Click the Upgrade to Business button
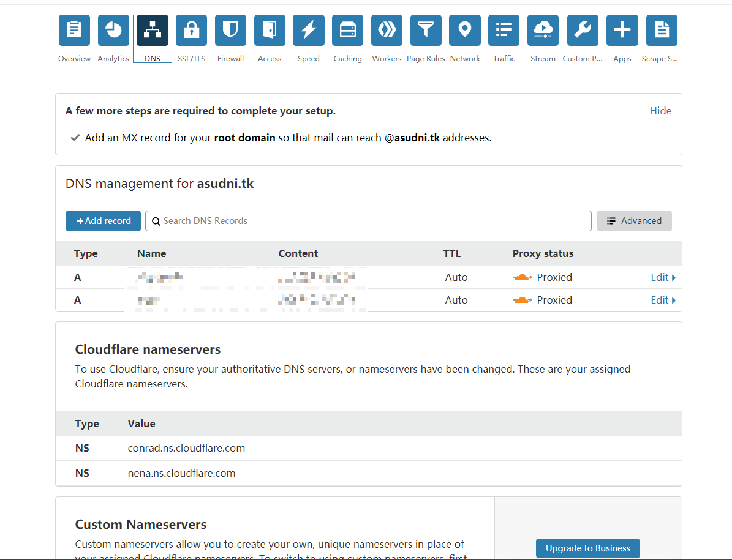The width and height of the screenshot is (732, 560). coord(588,548)
